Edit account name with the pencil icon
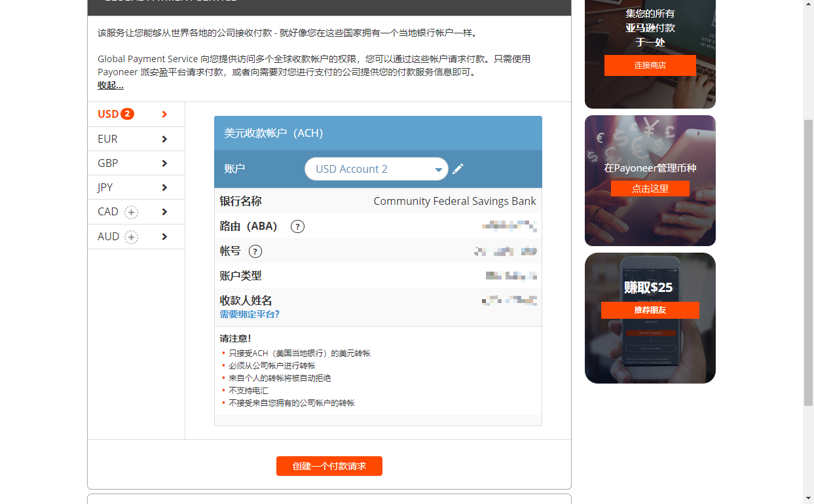 pos(458,169)
